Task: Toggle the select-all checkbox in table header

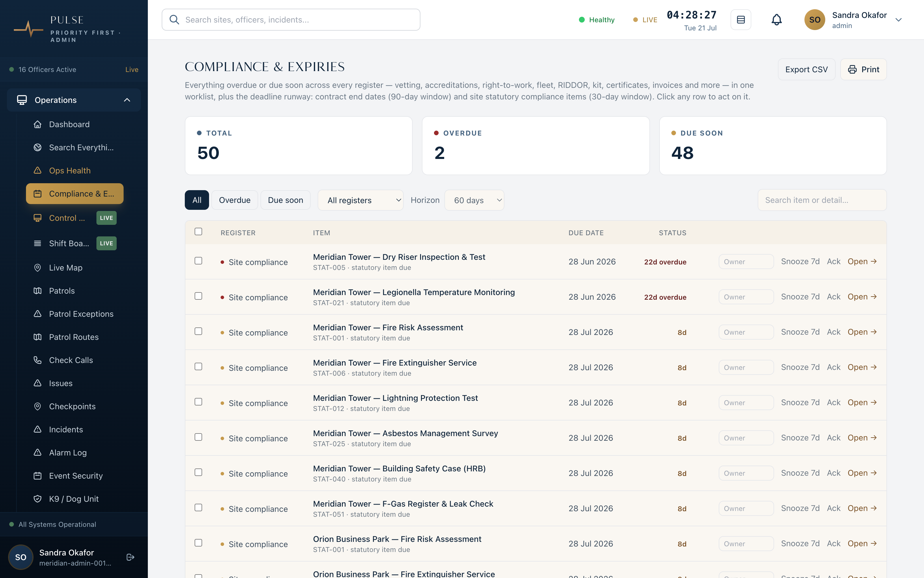Action: click(198, 232)
